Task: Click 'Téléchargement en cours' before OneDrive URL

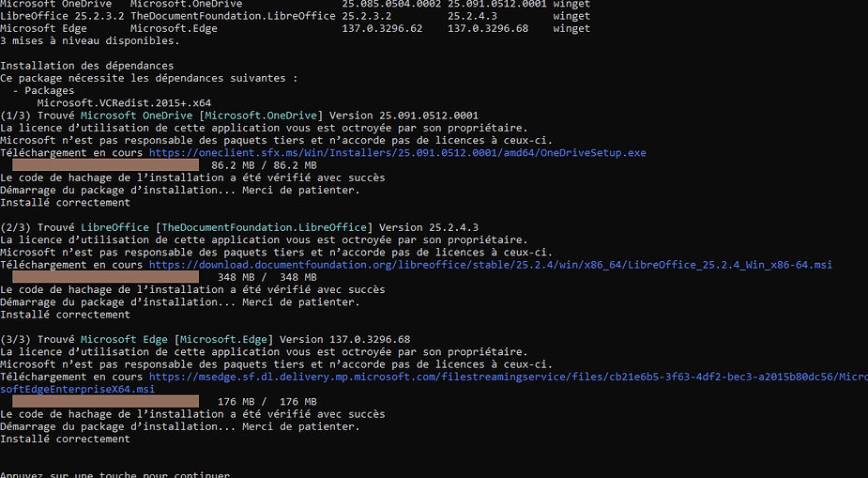Action: (71, 153)
